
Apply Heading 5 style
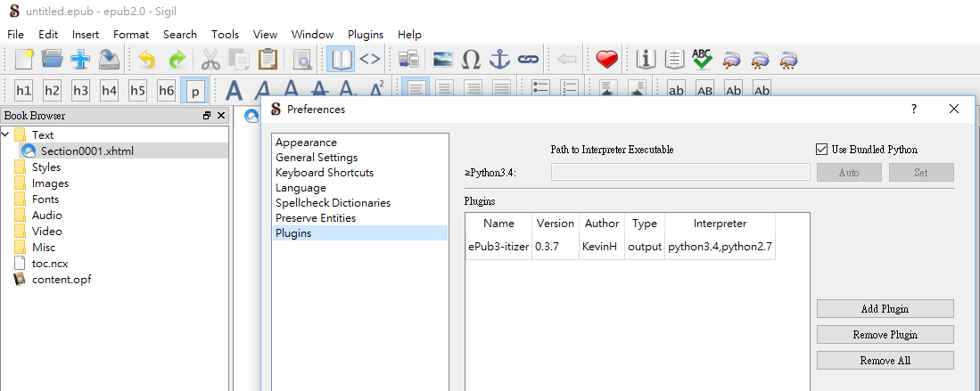[x=137, y=91]
